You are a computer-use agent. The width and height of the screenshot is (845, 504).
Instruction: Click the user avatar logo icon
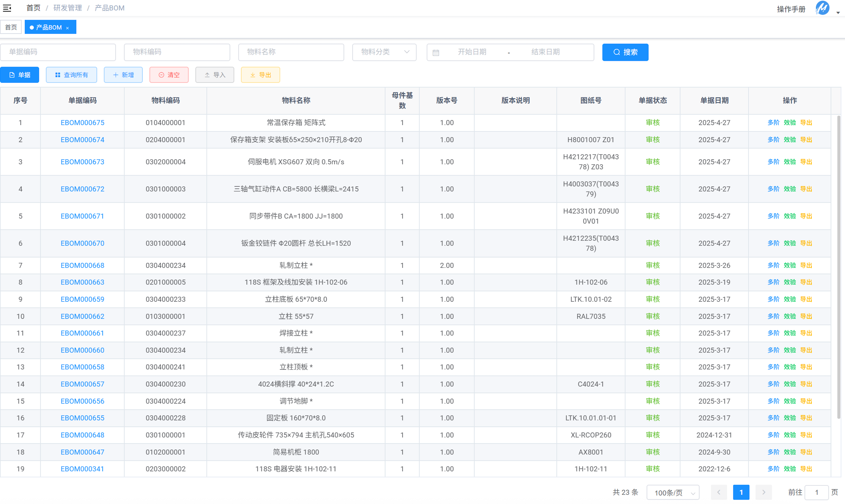tap(822, 8)
